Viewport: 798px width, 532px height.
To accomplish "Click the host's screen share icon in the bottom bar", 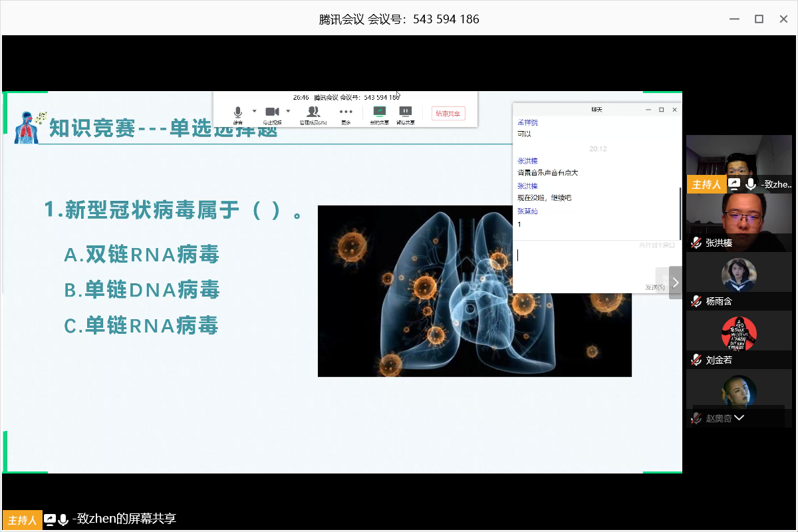I will (x=50, y=519).
